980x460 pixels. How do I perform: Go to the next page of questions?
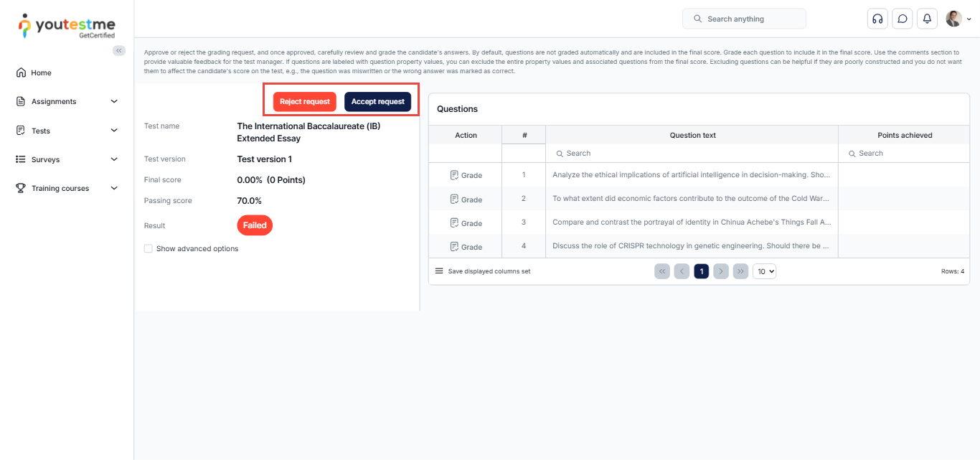(722, 271)
